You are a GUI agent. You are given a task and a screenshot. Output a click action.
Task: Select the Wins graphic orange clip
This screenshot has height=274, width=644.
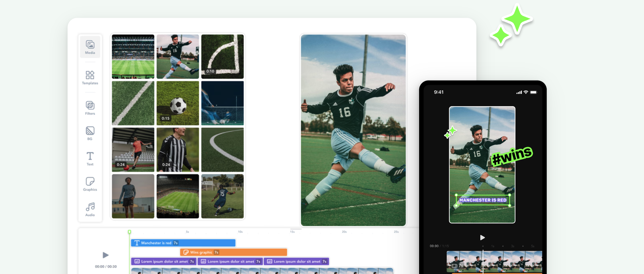click(233, 252)
